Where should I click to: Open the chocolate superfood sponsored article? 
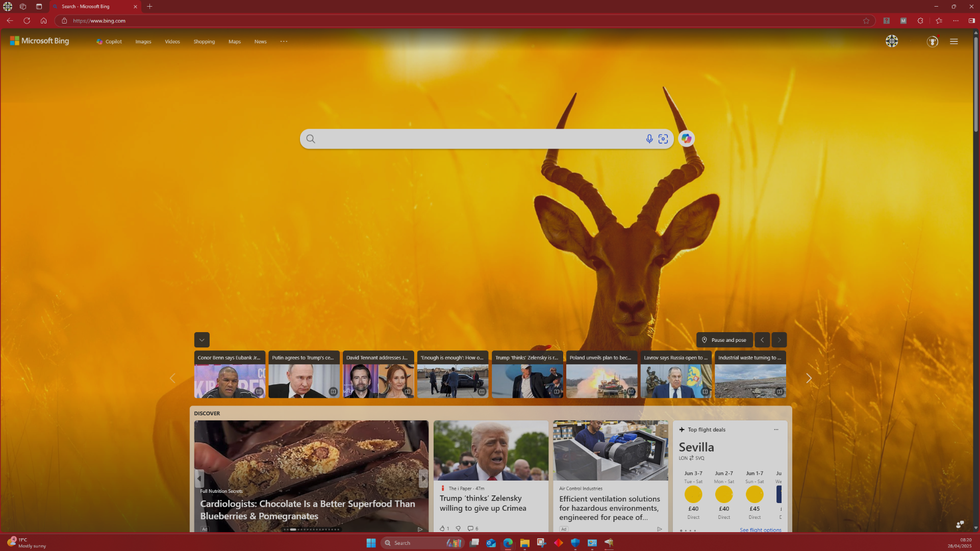tap(308, 510)
